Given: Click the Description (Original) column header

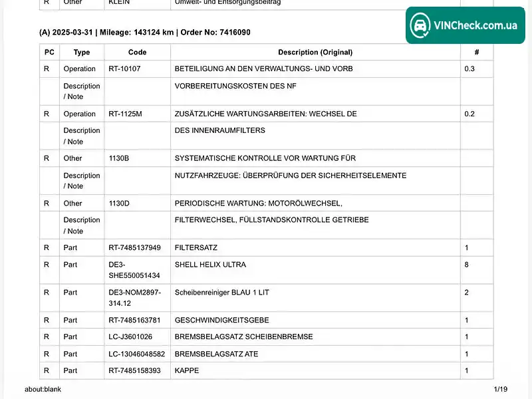Looking at the screenshot, I should coord(315,53).
